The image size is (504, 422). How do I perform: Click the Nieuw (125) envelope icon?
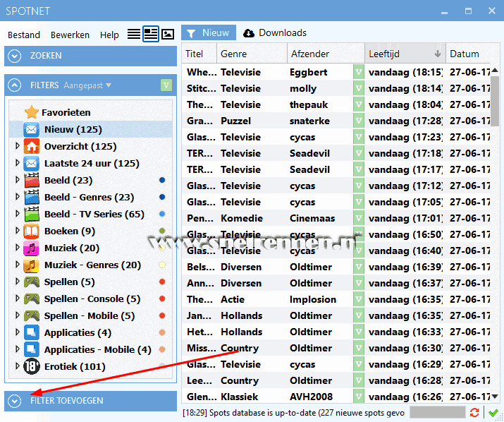pos(32,129)
